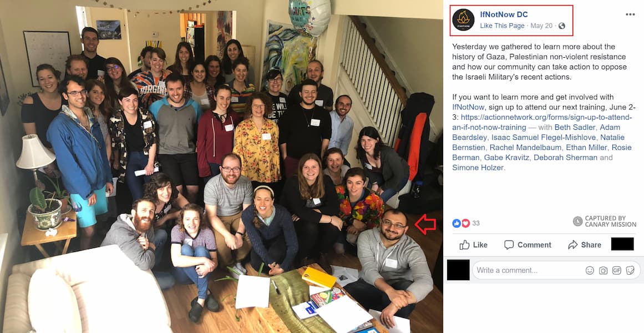Image resolution: width=644 pixels, height=333 pixels.
Task: Add a sticker using sticker icon
Action: point(630,270)
